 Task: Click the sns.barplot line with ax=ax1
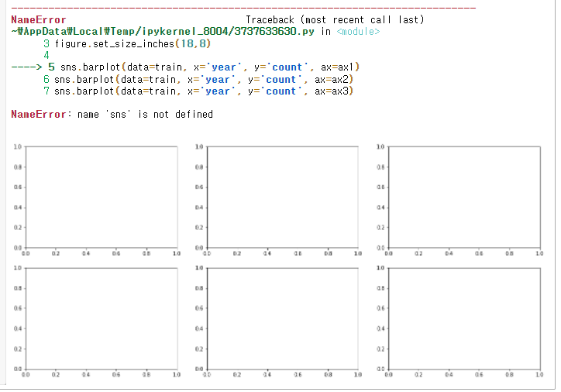click(x=210, y=67)
